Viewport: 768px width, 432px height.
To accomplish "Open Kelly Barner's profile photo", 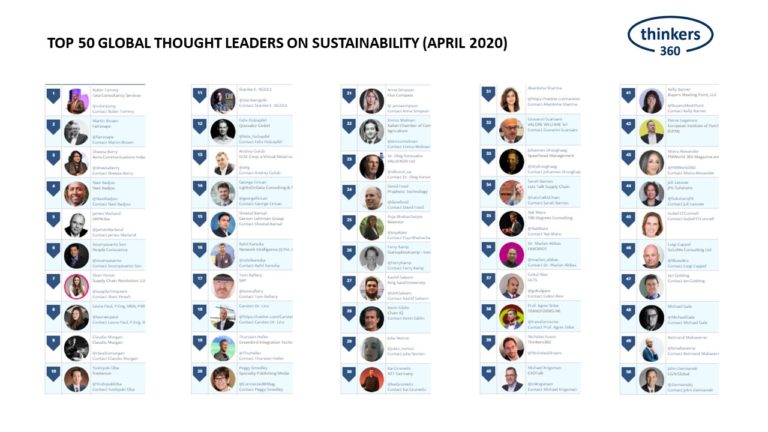I will tap(651, 100).
